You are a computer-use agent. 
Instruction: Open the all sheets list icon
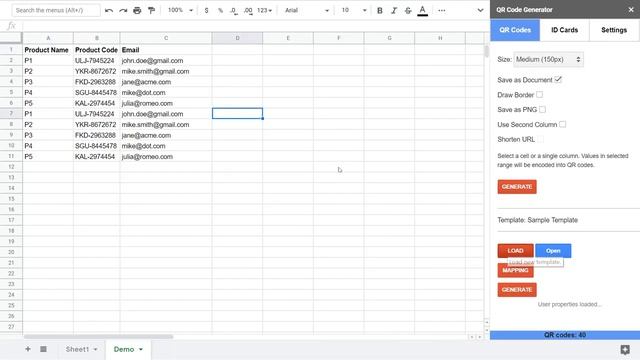coord(43,349)
